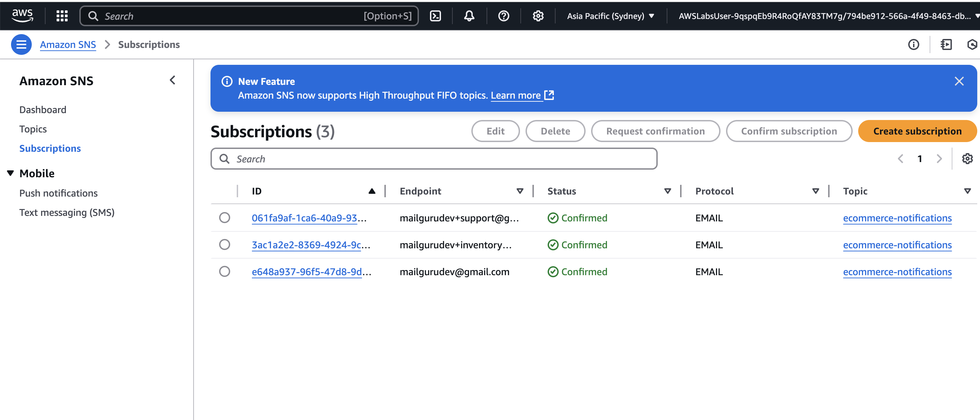Sort by ID column ascending arrow
980x420 pixels.
[x=372, y=191]
